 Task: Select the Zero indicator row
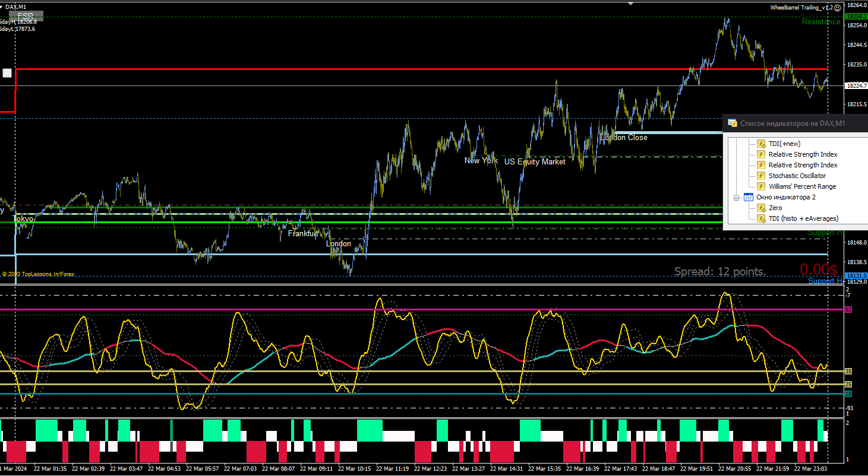click(x=775, y=208)
